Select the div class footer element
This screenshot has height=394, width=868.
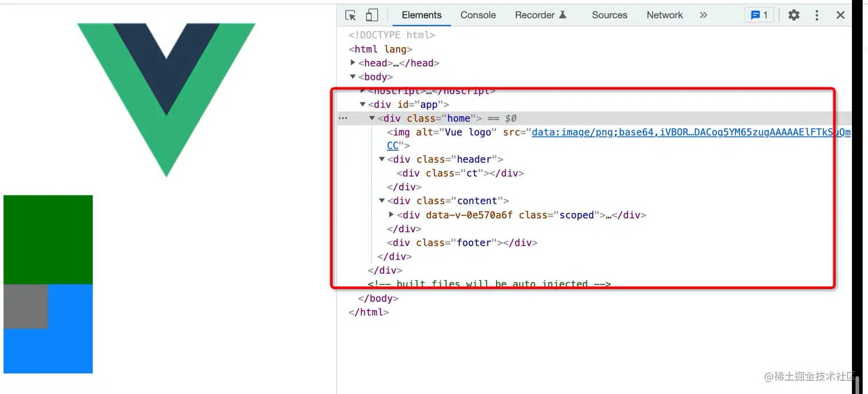[462, 243]
